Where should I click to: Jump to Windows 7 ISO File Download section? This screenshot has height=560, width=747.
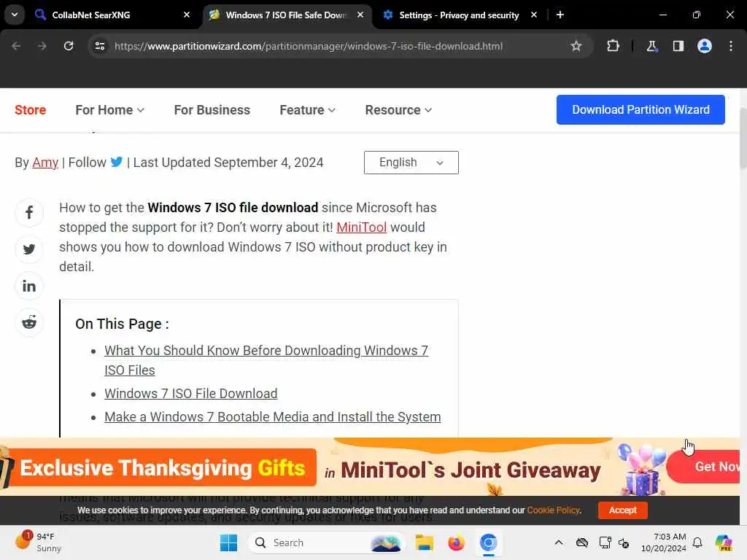click(x=190, y=393)
